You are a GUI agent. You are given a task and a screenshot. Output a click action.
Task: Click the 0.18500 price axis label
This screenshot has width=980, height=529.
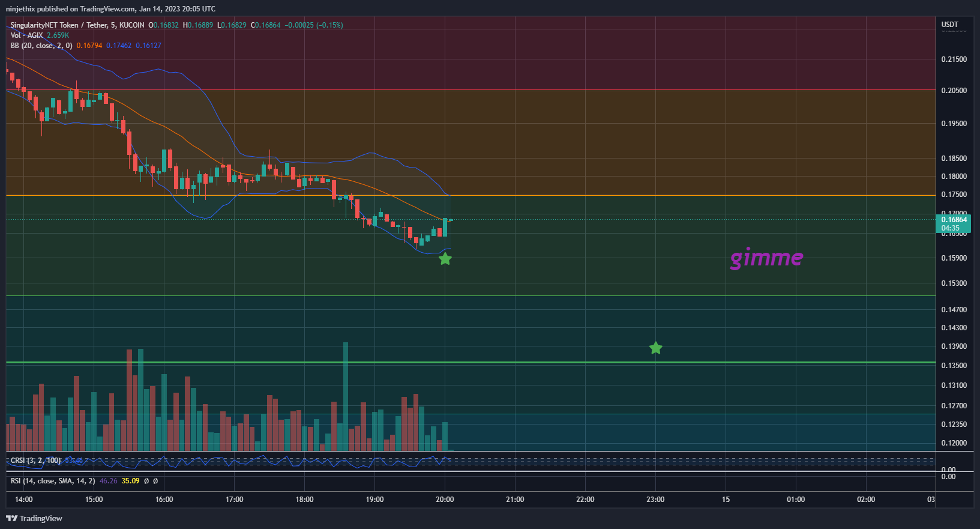[x=954, y=159]
